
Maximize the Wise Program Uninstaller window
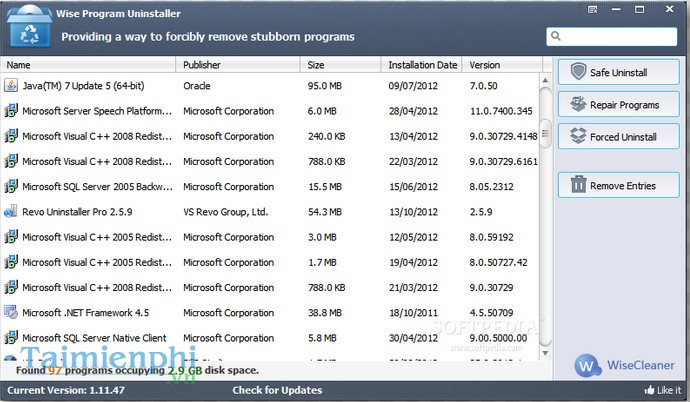639,9
